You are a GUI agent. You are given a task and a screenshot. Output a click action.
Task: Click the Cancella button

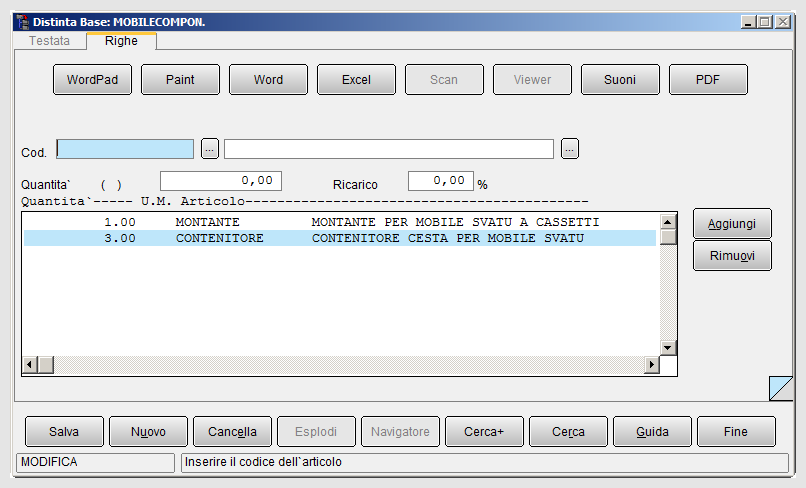pyautogui.click(x=232, y=431)
